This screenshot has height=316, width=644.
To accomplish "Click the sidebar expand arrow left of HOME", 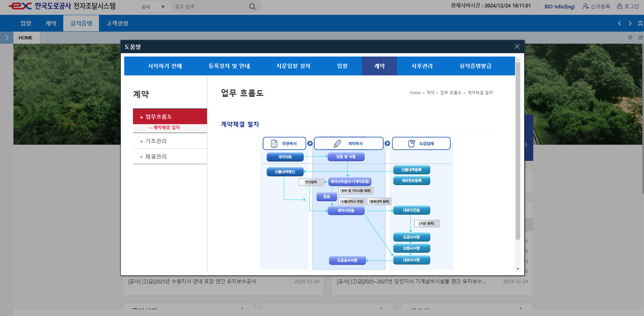I will [6, 37].
